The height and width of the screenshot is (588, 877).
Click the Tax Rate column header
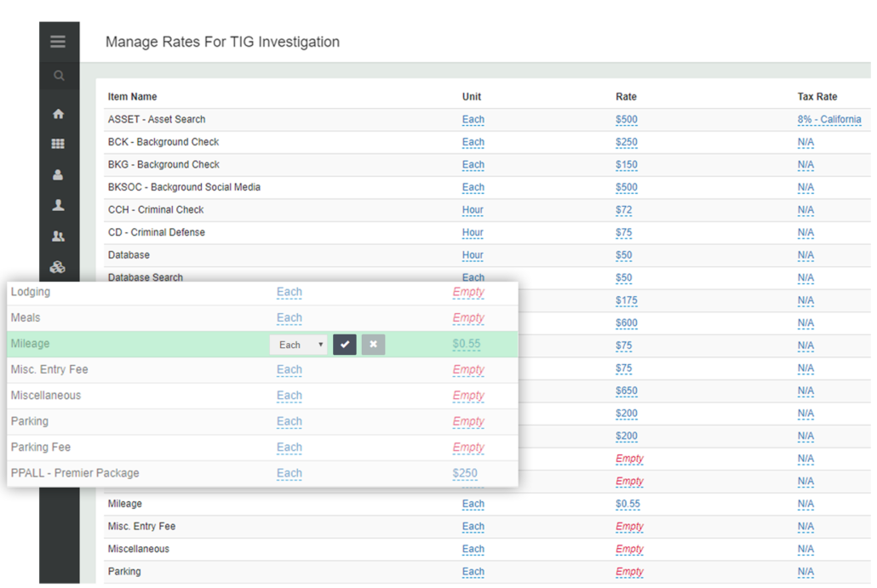[x=817, y=97]
